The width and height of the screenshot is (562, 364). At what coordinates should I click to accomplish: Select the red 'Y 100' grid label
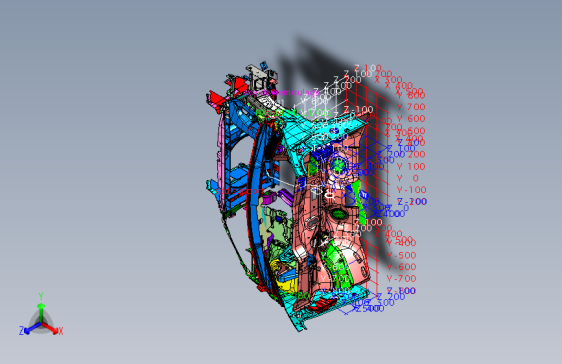tap(411, 167)
